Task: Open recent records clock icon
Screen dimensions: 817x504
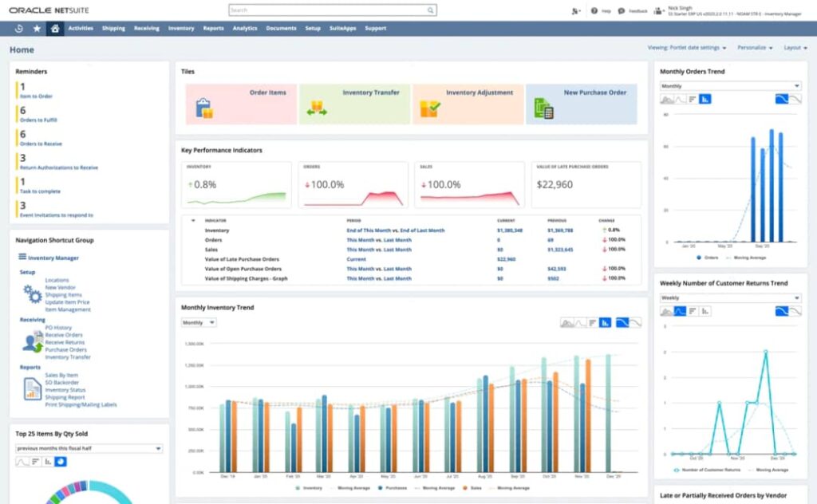Action: pyautogui.click(x=18, y=28)
